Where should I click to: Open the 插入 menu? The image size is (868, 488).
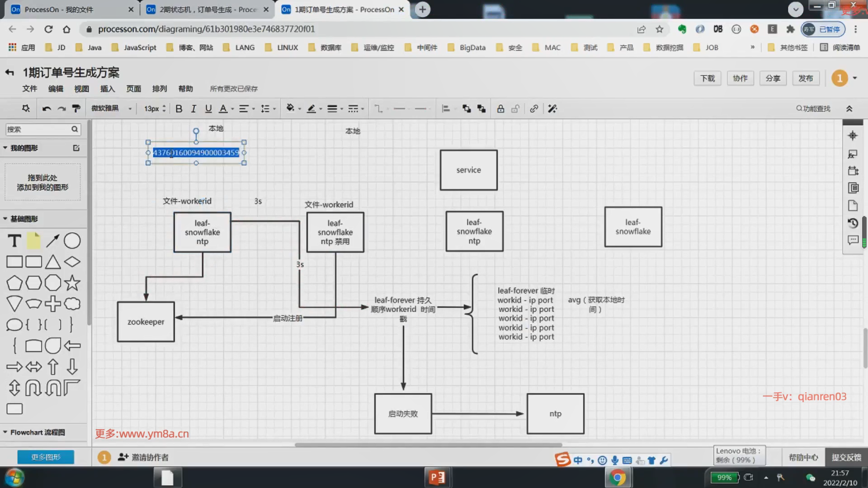click(107, 89)
